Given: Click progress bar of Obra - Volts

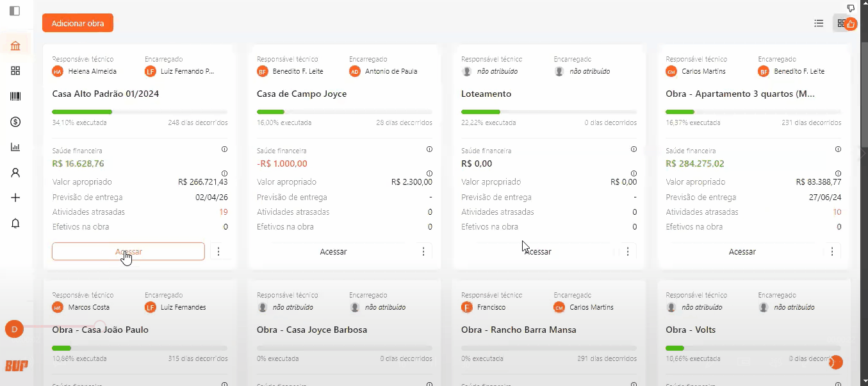Looking at the screenshot, I should tap(753, 348).
